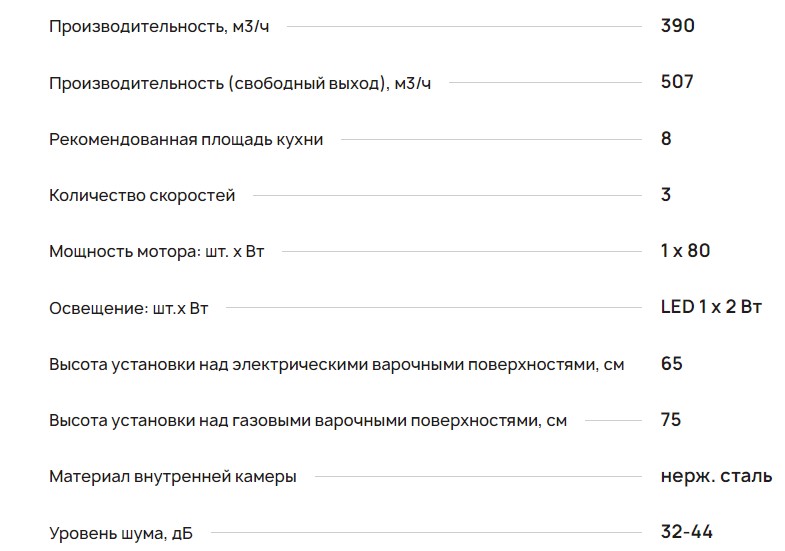Click the 'Производительность, м3/ч' label
785x551 pixels.
[158, 27]
